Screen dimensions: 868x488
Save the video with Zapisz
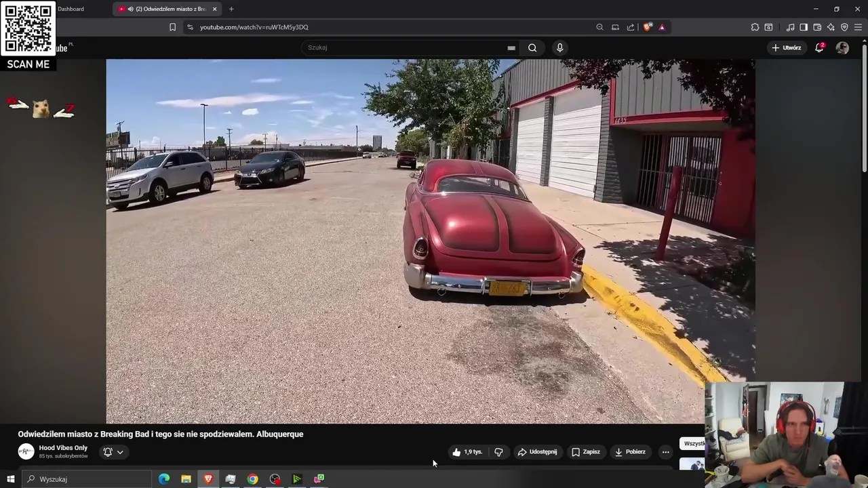[586, 452]
